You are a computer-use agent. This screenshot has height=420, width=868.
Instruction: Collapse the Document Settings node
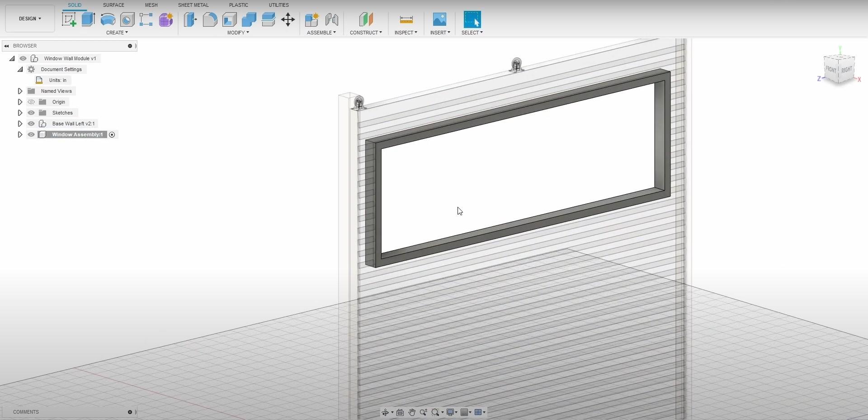pos(20,69)
